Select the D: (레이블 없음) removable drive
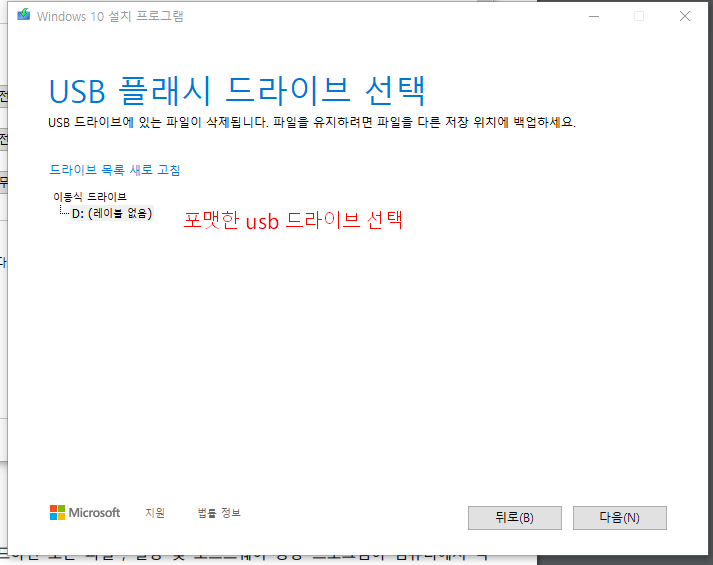Image resolution: width=713 pixels, height=565 pixels. tap(112, 213)
